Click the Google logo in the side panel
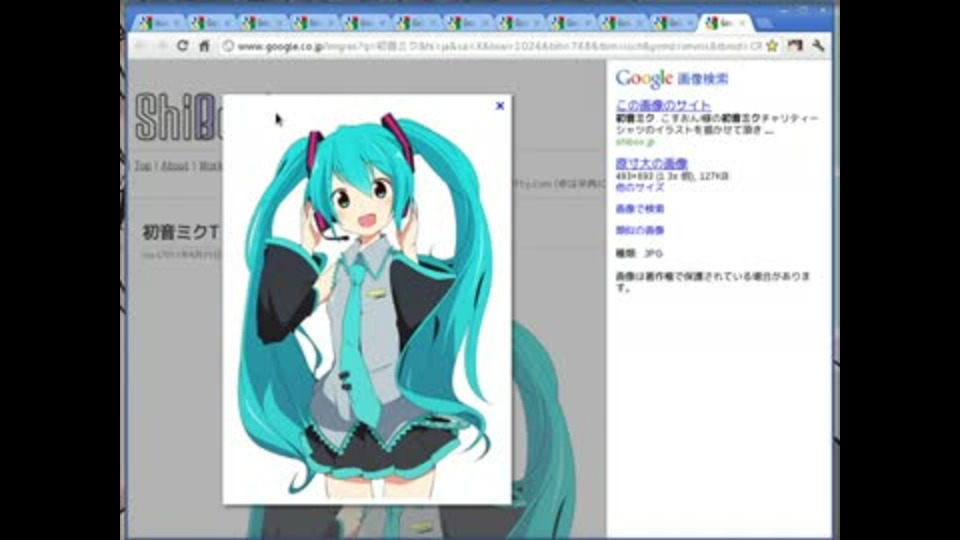This screenshot has height=540, width=960. pyautogui.click(x=644, y=78)
